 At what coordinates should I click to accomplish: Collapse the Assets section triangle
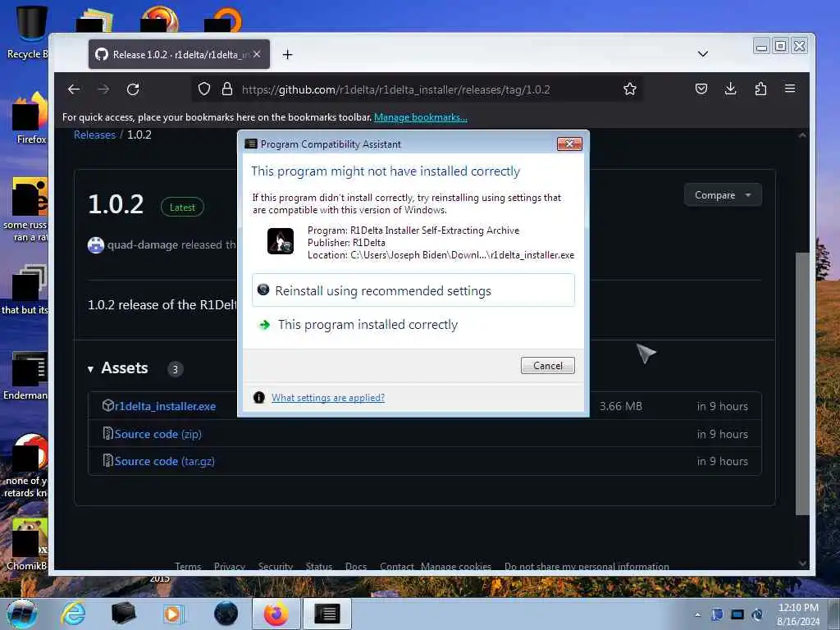90,369
